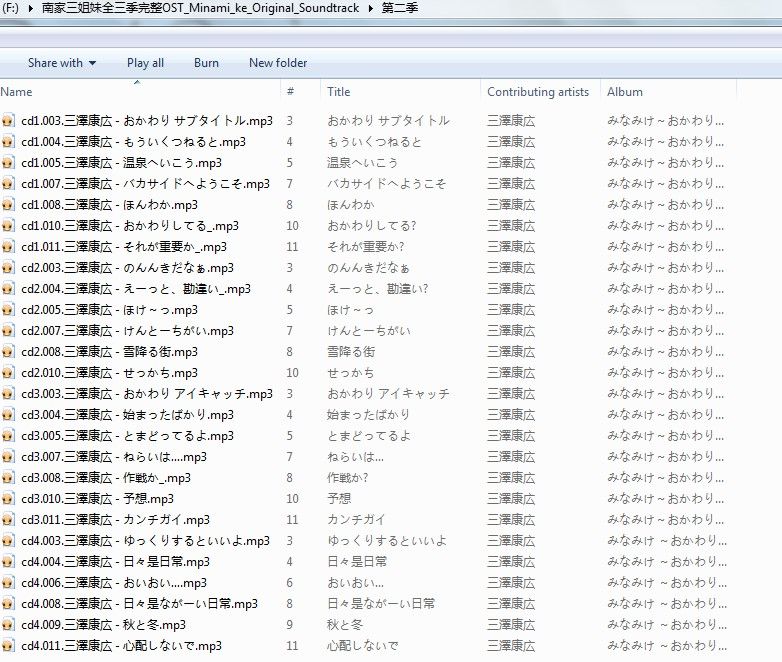Click the mp3 icon of cd1.007 バカサイドへようこそ
Image resolution: width=782 pixels, height=662 pixels.
coord(9,184)
